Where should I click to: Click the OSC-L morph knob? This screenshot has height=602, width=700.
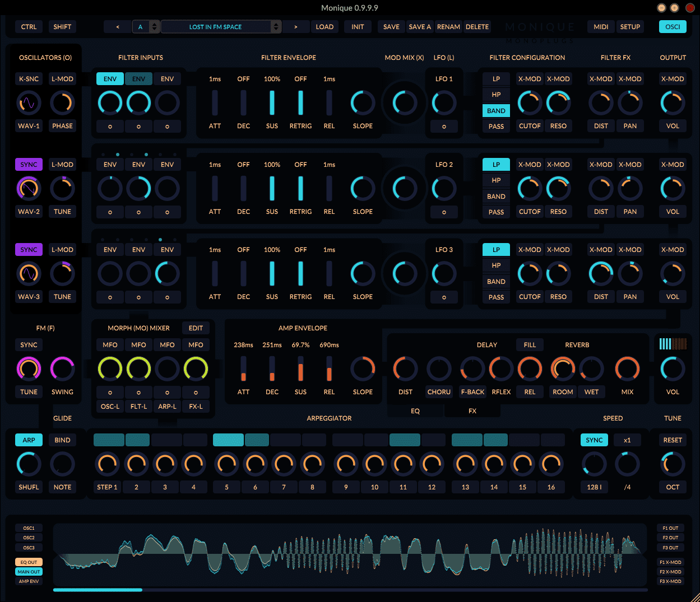point(110,369)
